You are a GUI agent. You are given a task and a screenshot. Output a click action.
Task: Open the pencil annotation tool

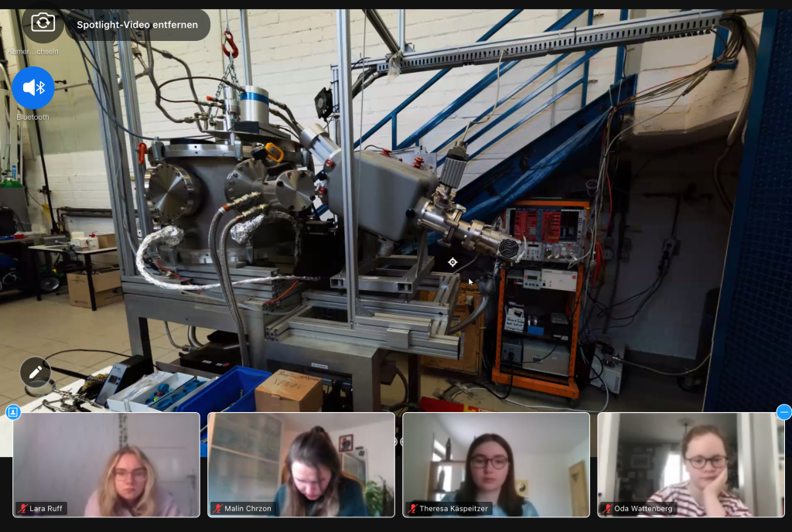pyautogui.click(x=35, y=372)
